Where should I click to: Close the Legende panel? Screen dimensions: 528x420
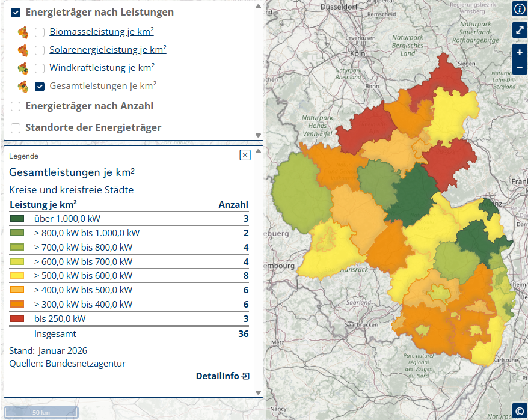(x=245, y=155)
